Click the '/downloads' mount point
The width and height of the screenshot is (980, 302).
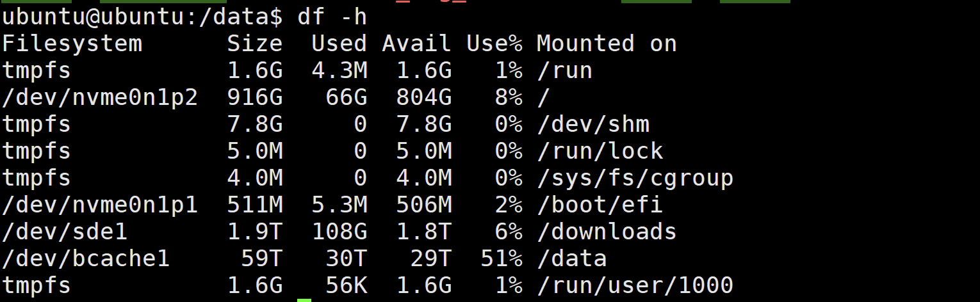point(607,232)
